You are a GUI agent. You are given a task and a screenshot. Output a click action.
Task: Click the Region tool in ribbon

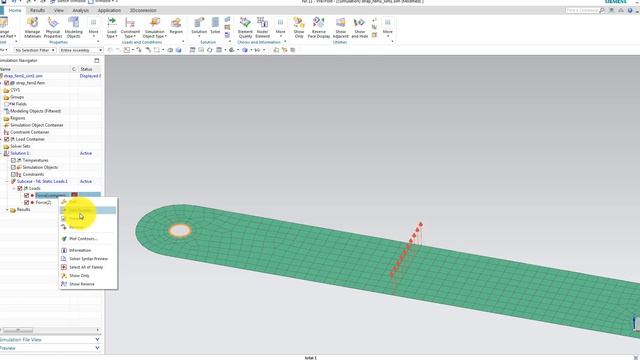(x=176, y=26)
